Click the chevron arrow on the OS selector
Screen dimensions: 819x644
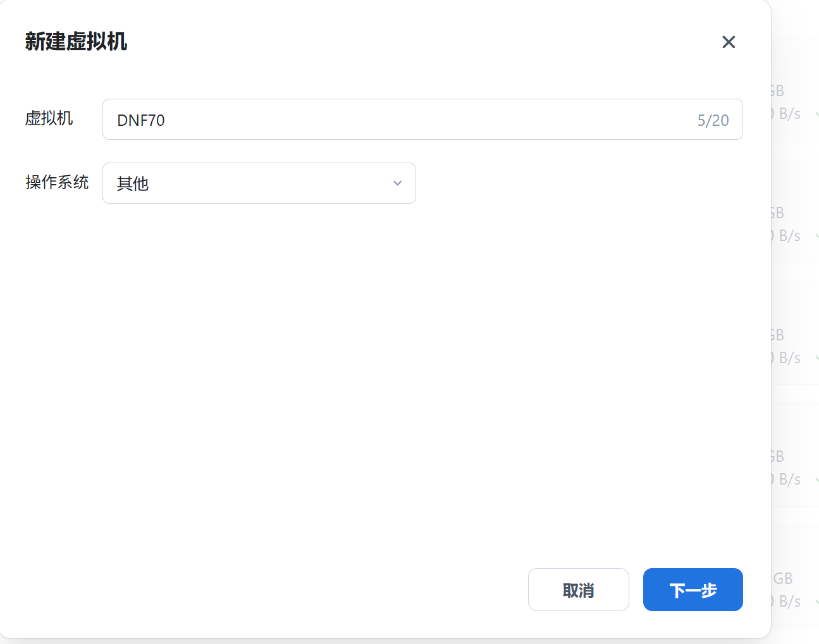pyautogui.click(x=397, y=183)
